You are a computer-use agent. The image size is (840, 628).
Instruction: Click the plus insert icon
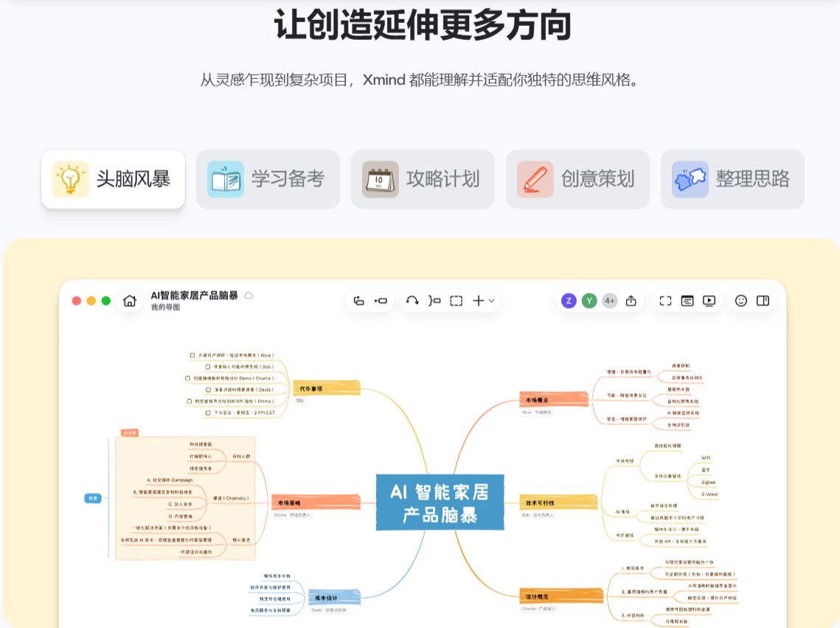[479, 300]
